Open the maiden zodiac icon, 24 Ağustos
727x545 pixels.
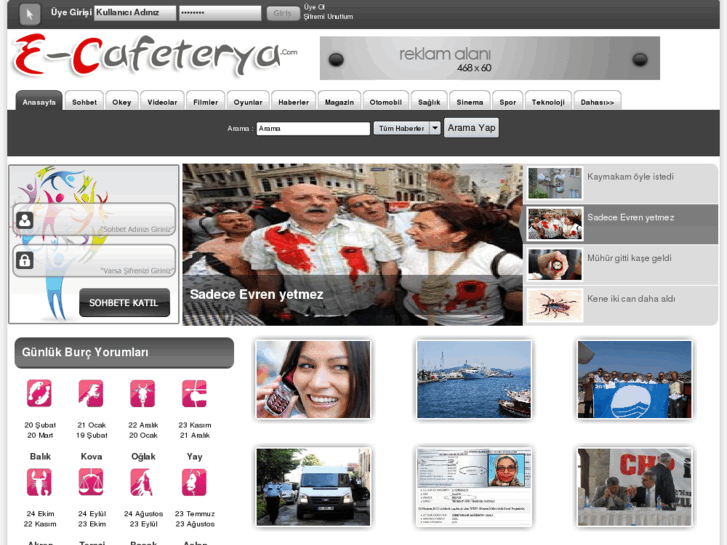coord(142,482)
